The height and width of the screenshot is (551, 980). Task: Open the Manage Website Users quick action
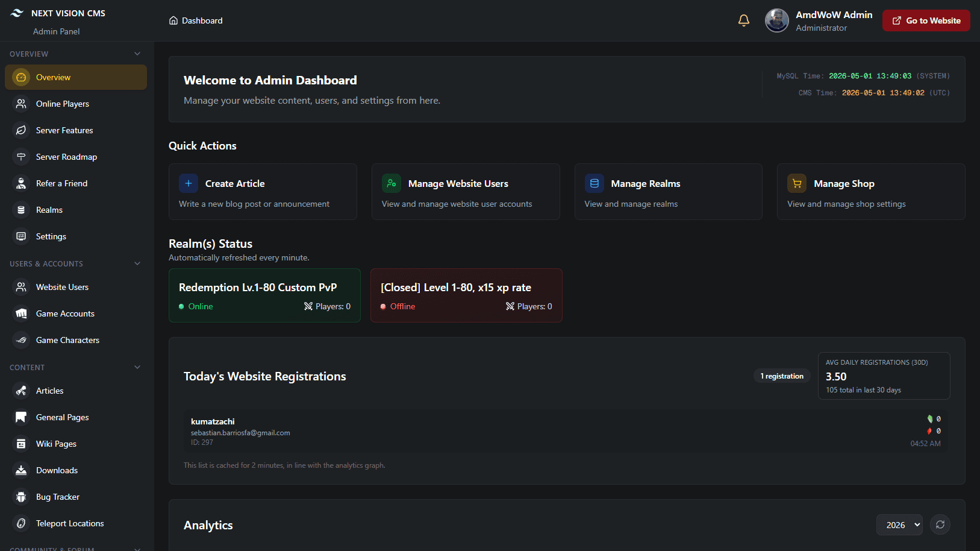coord(466,192)
